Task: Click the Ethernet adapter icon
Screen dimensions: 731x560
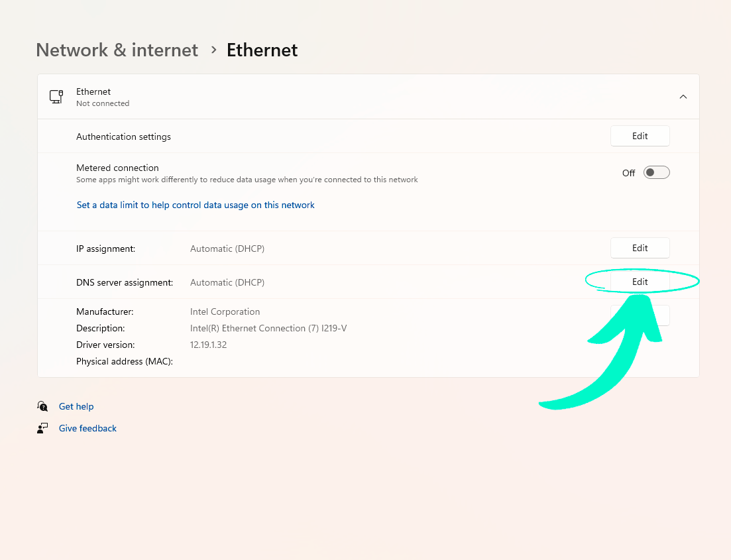Action: [x=56, y=97]
